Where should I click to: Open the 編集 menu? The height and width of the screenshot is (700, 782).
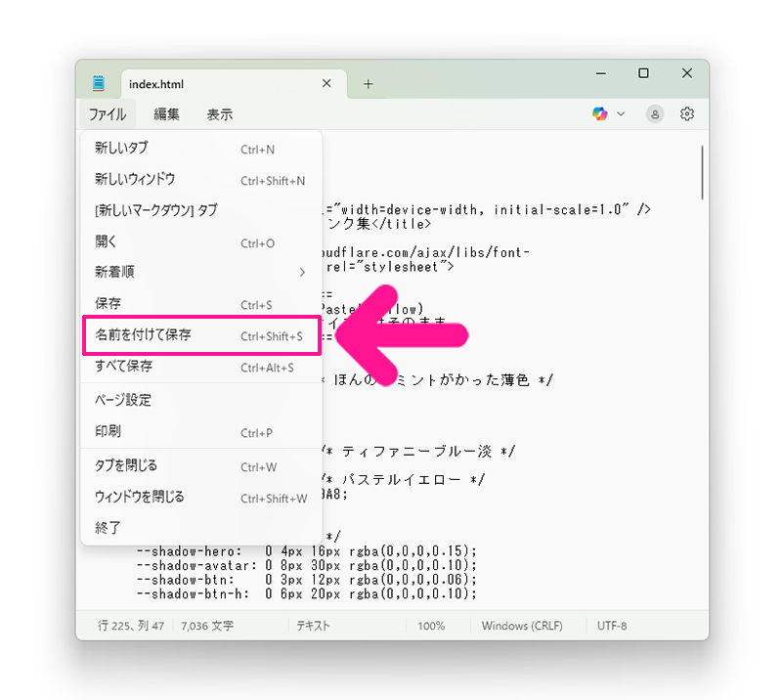tap(166, 114)
